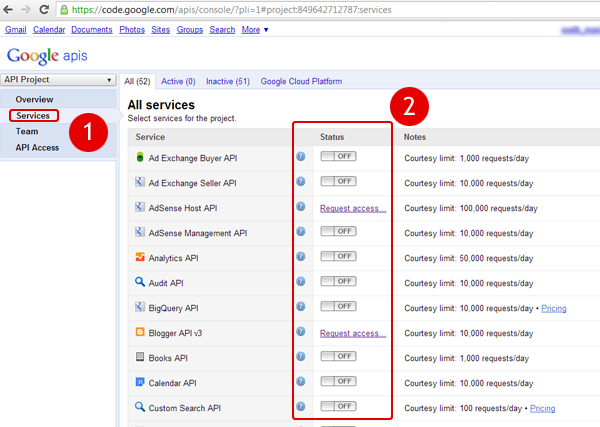Viewport: 600px width, 427px height.
Task: Request access for Blogger API v3
Action: point(353,333)
